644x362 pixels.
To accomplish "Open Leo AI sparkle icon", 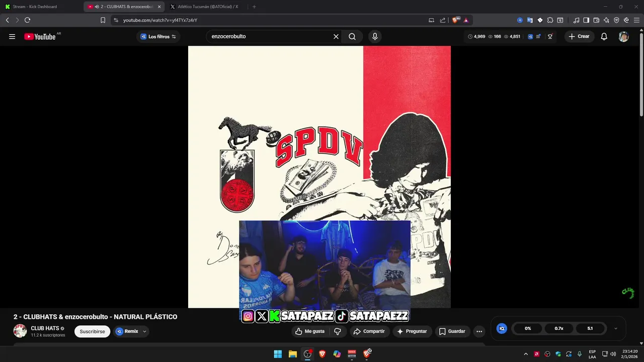I will click(x=606, y=20).
